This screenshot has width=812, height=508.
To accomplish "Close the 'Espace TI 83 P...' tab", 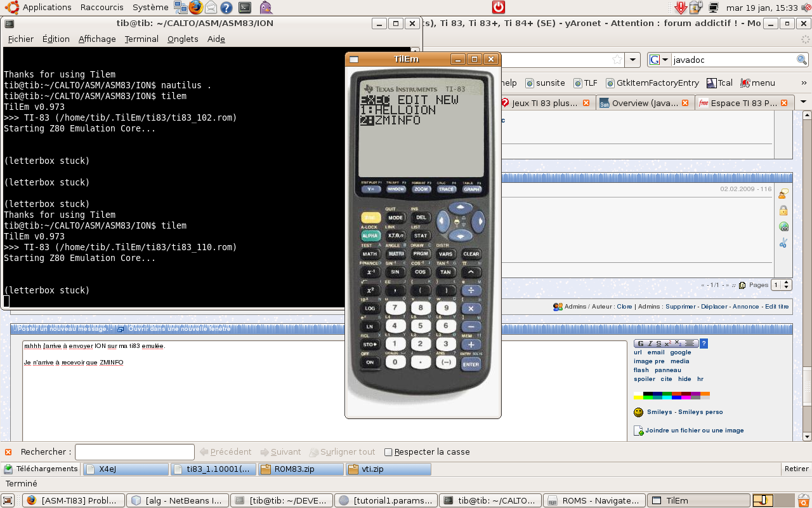I will (x=784, y=103).
